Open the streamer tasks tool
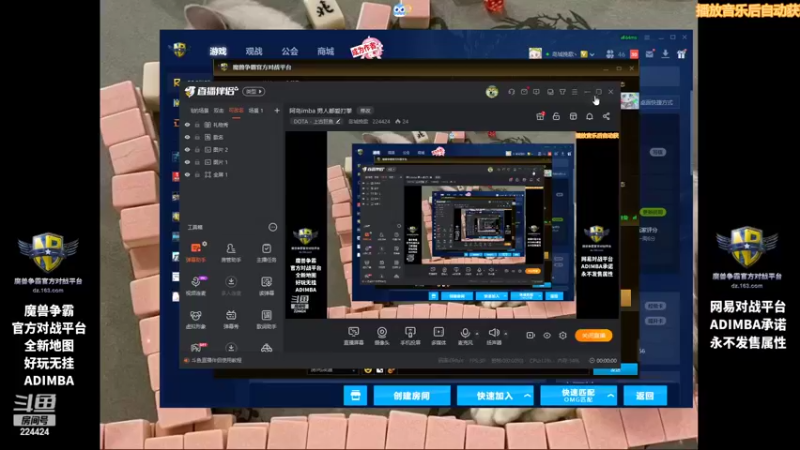Viewport: 800px width, 450px height. (x=266, y=252)
